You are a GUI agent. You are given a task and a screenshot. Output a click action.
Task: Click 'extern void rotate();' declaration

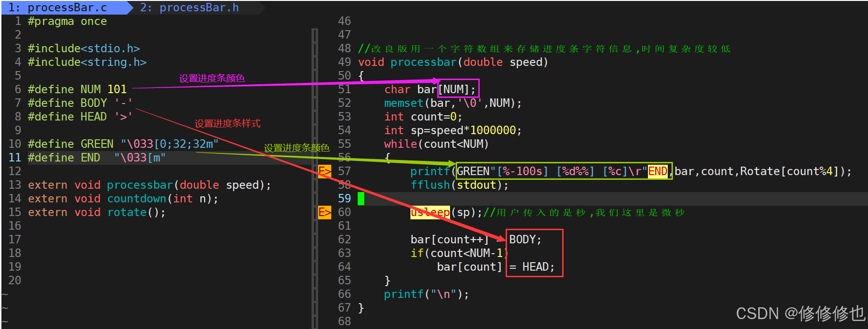pos(97,213)
